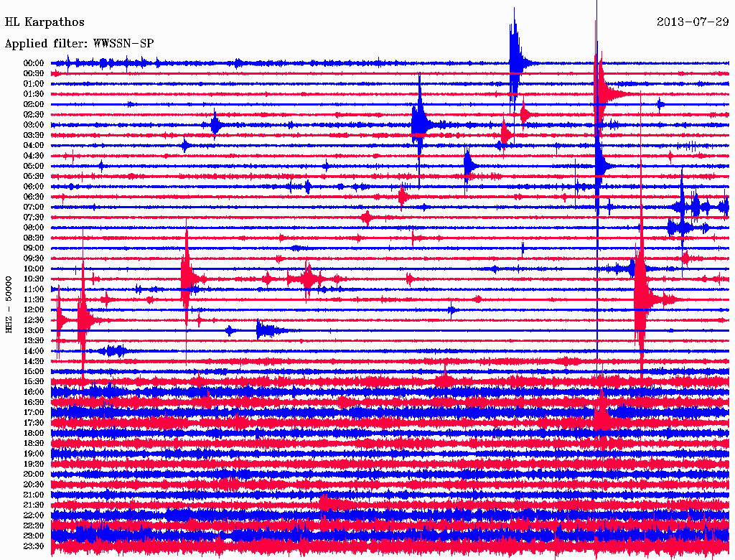735x560 pixels.
Task: Click the date 2013-07-29
Action: pos(693,22)
